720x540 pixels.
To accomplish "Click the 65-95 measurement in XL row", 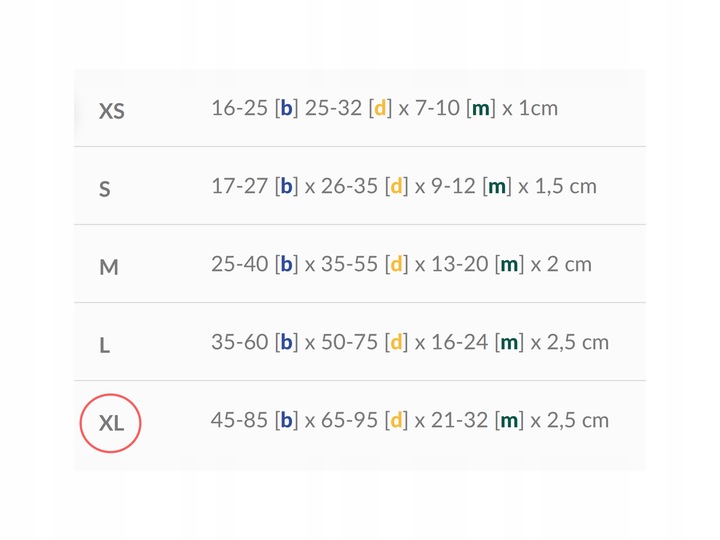I will [x=349, y=420].
